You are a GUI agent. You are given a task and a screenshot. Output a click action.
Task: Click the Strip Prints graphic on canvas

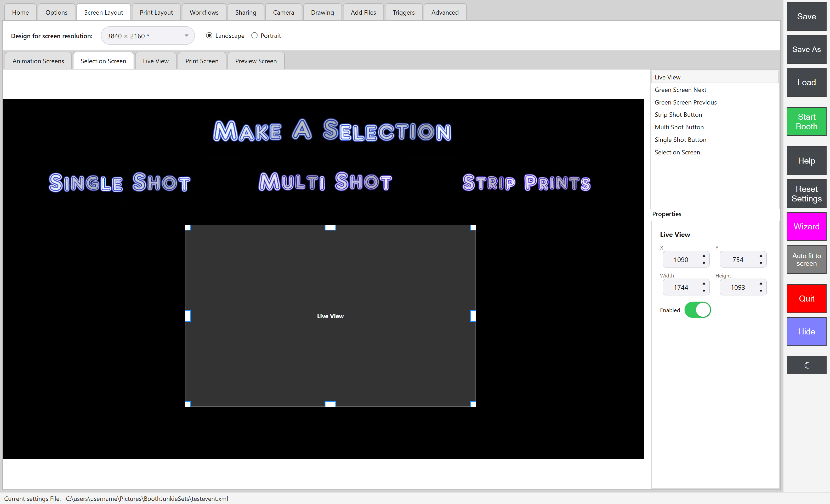pyautogui.click(x=526, y=182)
